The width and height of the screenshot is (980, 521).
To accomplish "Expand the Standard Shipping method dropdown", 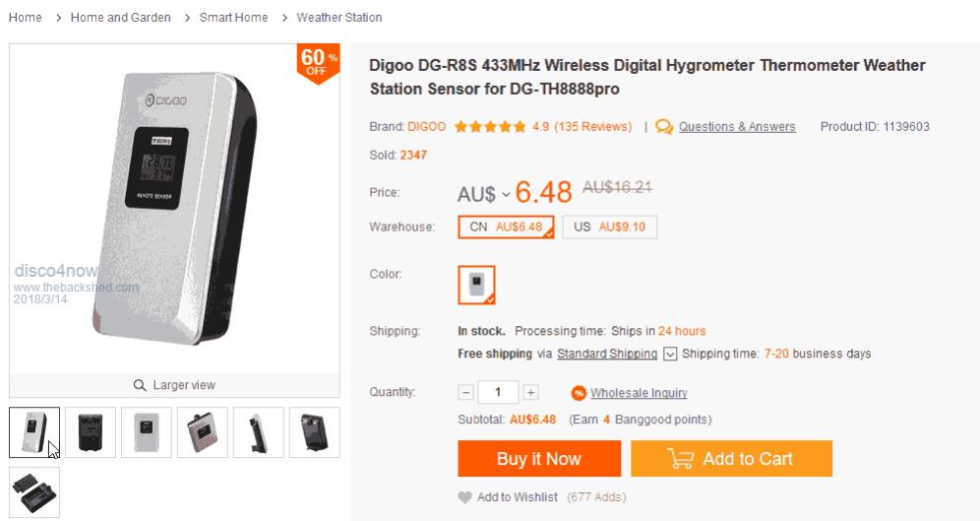I will [x=669, y=354].
